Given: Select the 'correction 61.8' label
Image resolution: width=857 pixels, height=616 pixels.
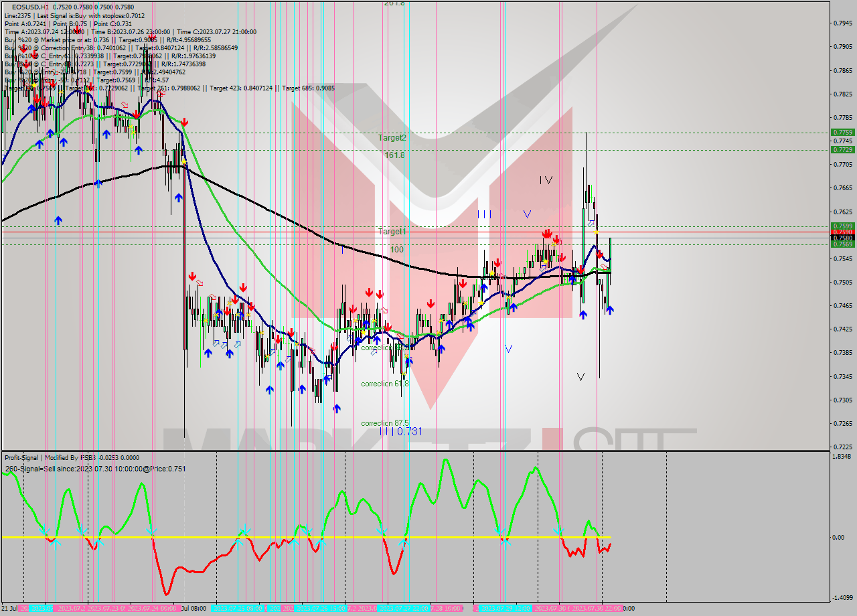Looking at the screenshot, I should click(x=385, y=384).
